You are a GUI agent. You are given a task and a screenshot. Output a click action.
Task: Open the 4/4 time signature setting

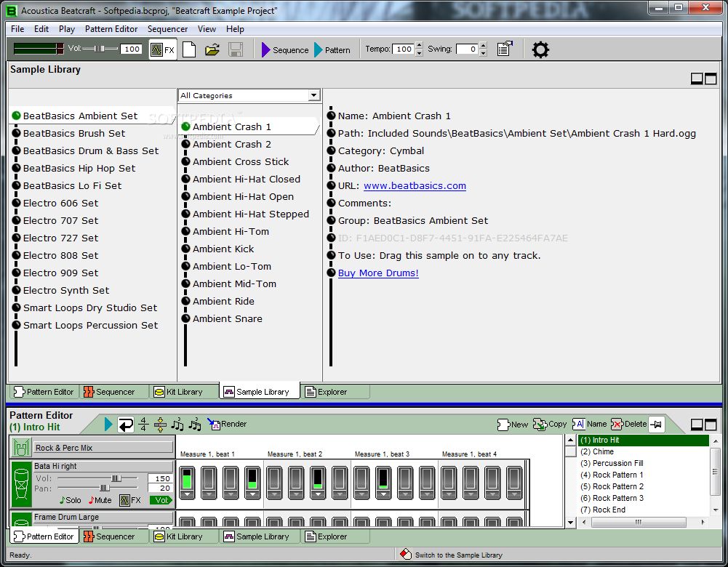tap(143, 424)
